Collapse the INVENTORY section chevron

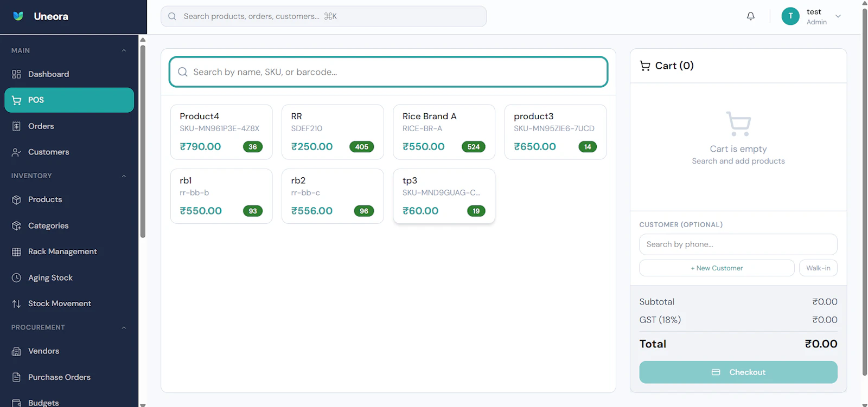124,176
